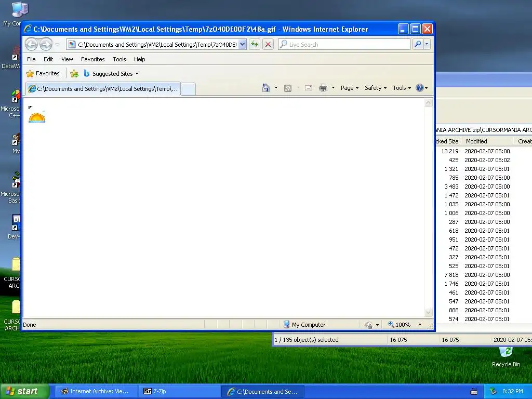532x399 pixels.
Task: Expand the Print options dropdown arrow
Action: point(333,88)
